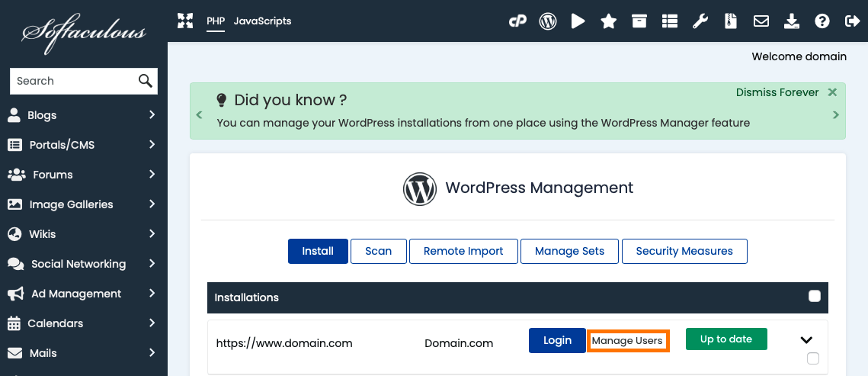The width and height of the screenshot is (868, 376).
Task: Click the Scan button
Action: coord(379,252)
